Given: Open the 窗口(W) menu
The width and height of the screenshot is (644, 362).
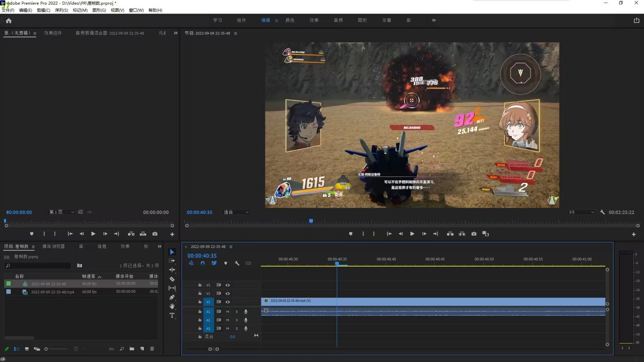Looking at the screenshot, I should pos(136,10).
